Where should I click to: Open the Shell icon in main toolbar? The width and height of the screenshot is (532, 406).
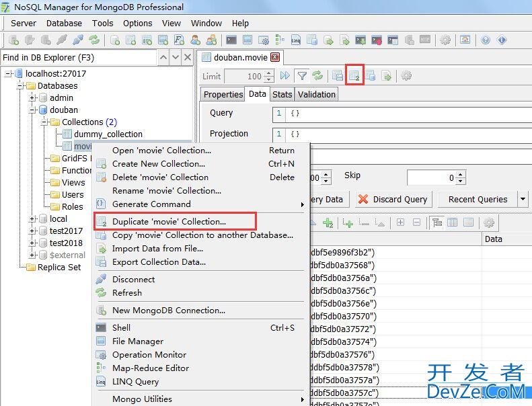231,40
